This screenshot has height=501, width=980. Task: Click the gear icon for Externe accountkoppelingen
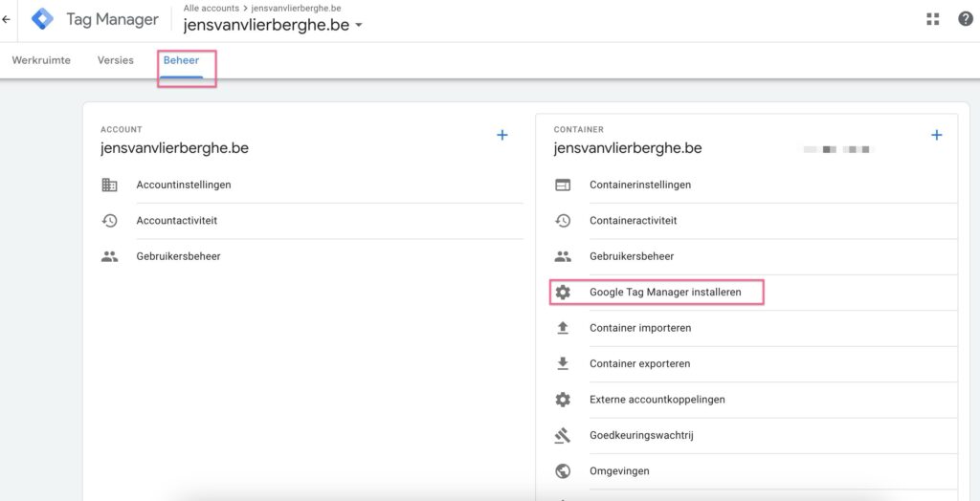pyautogui.click(x=563, y=400)
